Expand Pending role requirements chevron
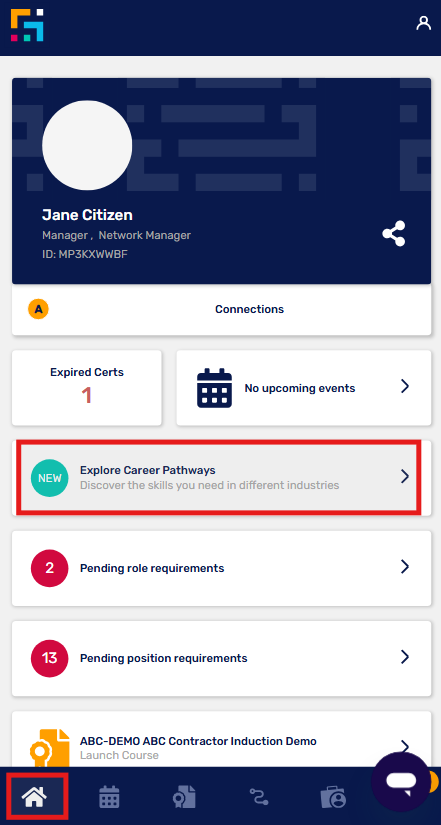This screenshot has width=441, height=825. 405,567
